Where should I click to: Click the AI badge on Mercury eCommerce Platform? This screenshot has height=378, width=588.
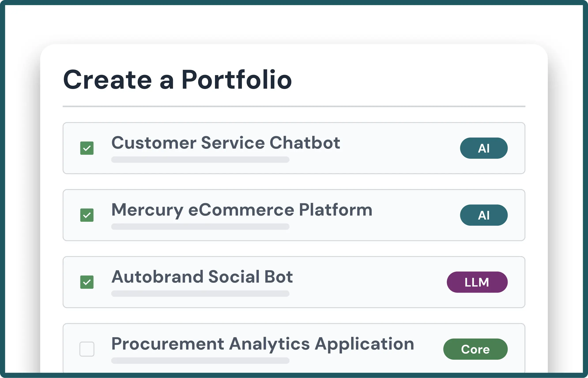point(484,215)
